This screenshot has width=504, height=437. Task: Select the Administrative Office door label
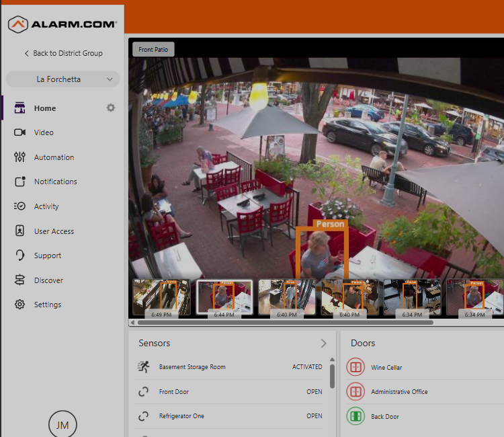click(x=399, y=392)
